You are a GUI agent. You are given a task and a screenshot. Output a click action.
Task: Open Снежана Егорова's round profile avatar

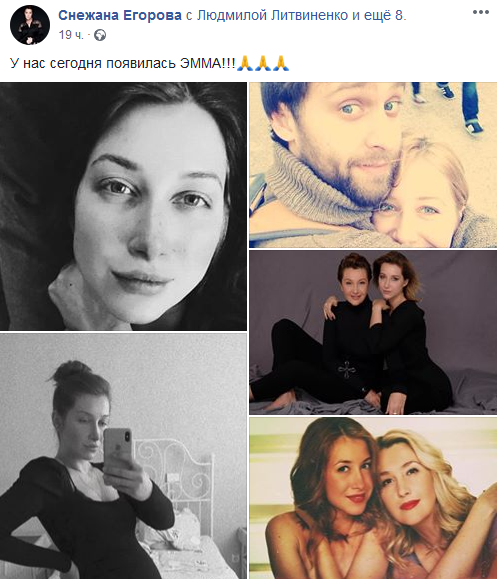coord(30,25)
